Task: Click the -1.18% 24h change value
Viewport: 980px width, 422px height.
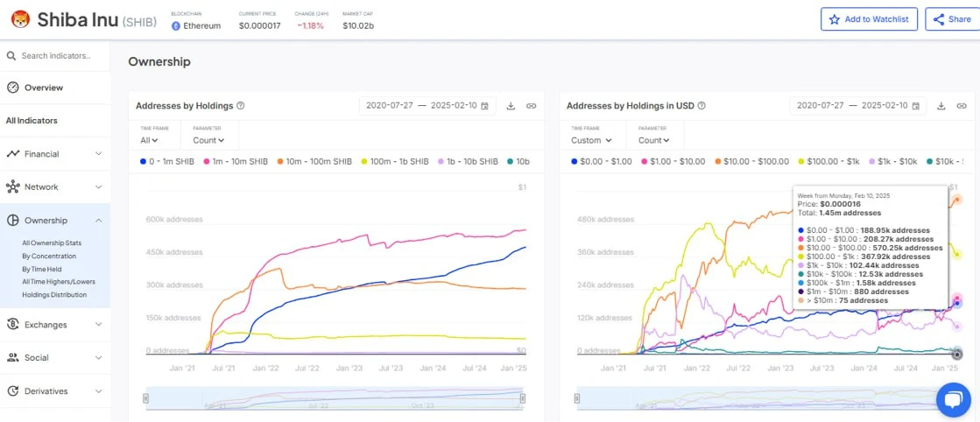Action: 311,26
